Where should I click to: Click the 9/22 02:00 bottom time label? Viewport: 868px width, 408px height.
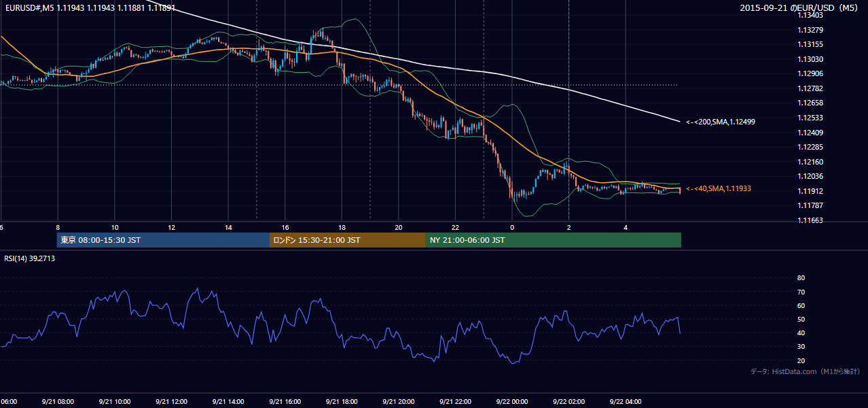click(x=568, y=401)
